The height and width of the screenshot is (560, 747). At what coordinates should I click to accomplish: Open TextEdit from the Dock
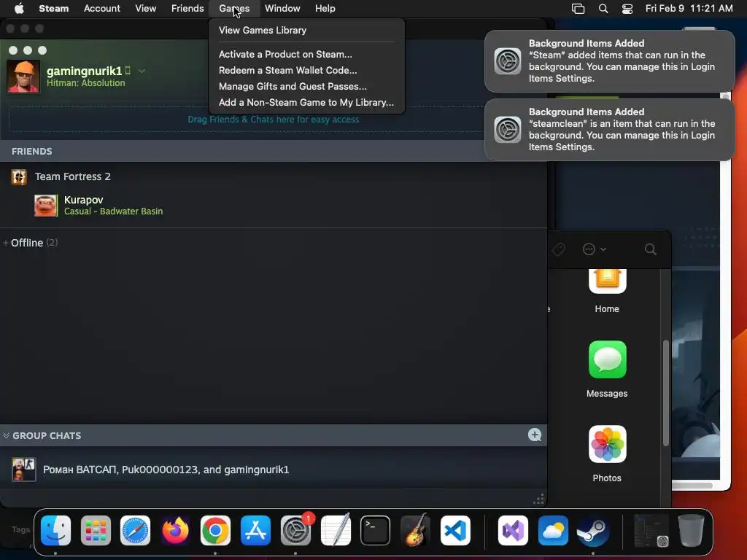pos(336,530)
